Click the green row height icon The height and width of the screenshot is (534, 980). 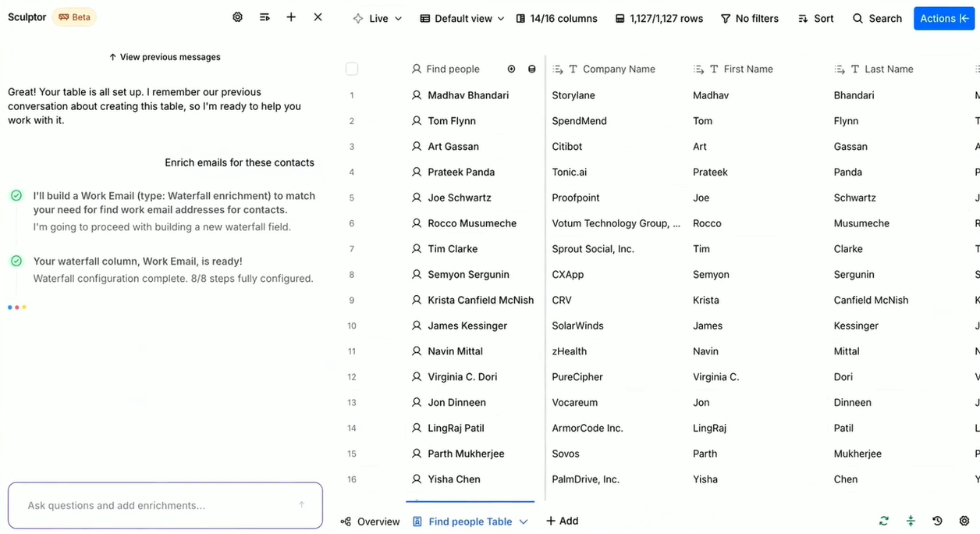911,521
